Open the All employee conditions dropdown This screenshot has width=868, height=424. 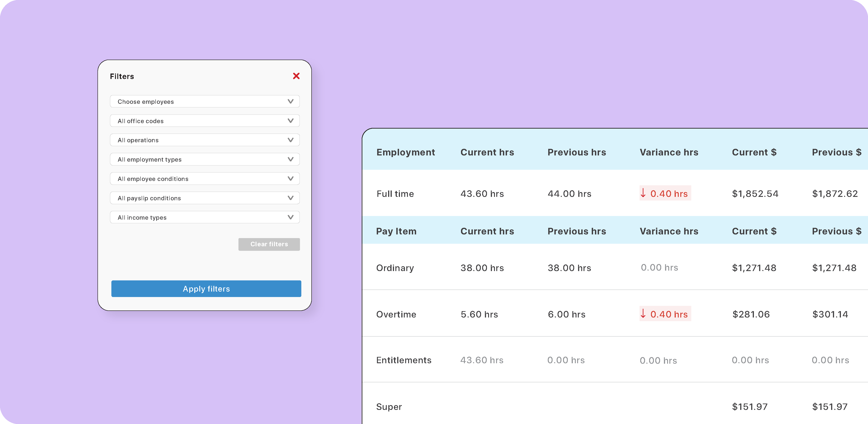click(205, 178)
